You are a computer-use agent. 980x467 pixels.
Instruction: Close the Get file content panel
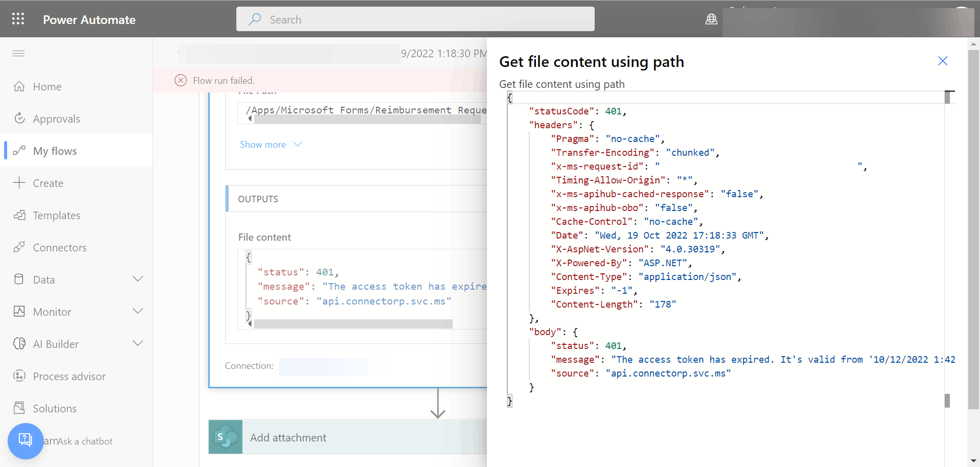click(942, 61)
